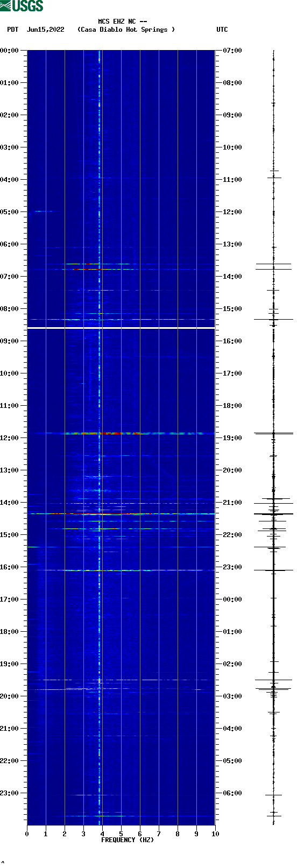Click the '20:00' PDT time label
Image resolution: width=297 pixels, height=868 pixels.
[9, 696]
